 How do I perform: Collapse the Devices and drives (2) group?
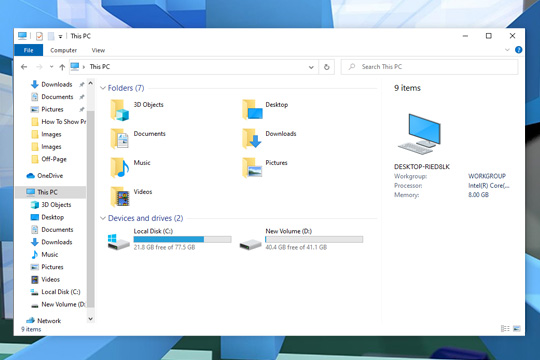pos(103,218)
